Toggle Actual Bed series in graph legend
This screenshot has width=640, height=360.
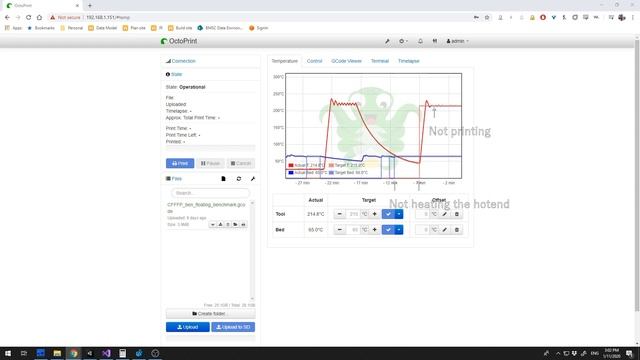tap(308, 173)
